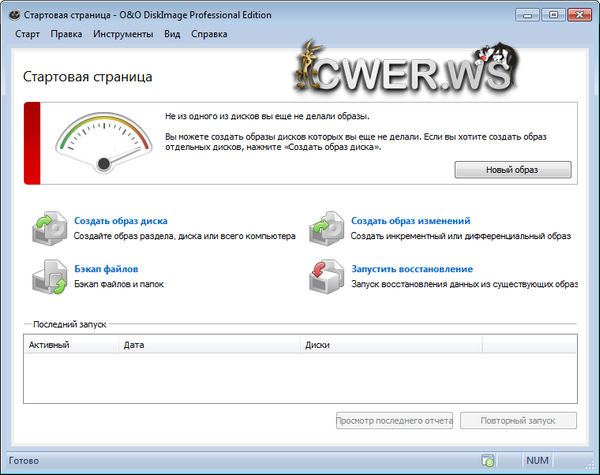This screenshot has height=475, width=600.
Task: Follow the Создать образ изменений link
Action: pyautogui.click(x=411, y=221)
